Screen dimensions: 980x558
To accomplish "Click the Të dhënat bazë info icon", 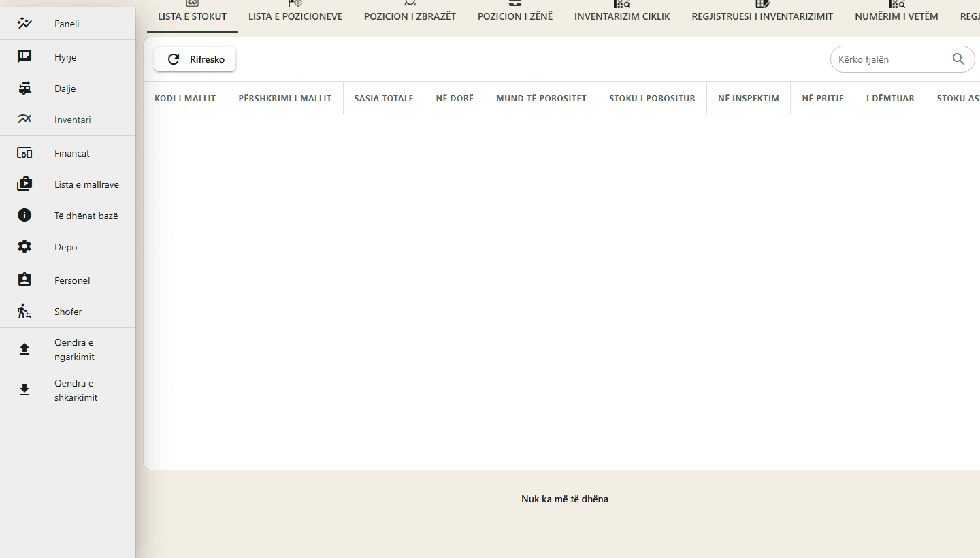I will [24, 215].
